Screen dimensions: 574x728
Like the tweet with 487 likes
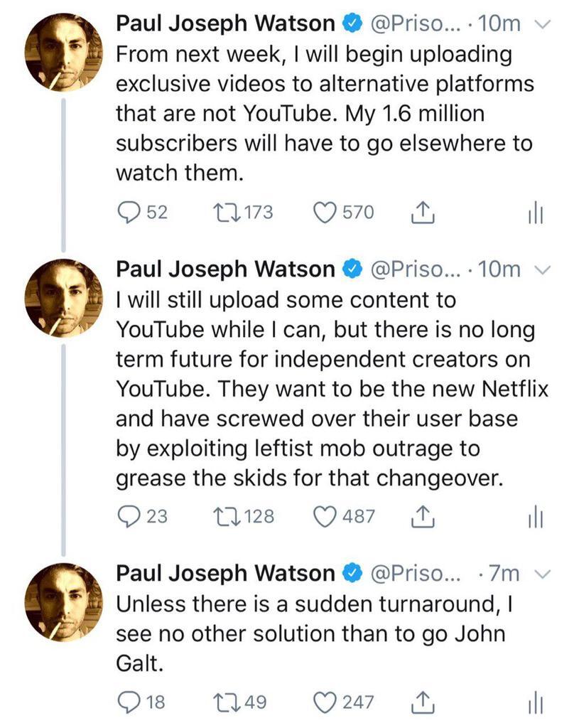click(325, 516)
